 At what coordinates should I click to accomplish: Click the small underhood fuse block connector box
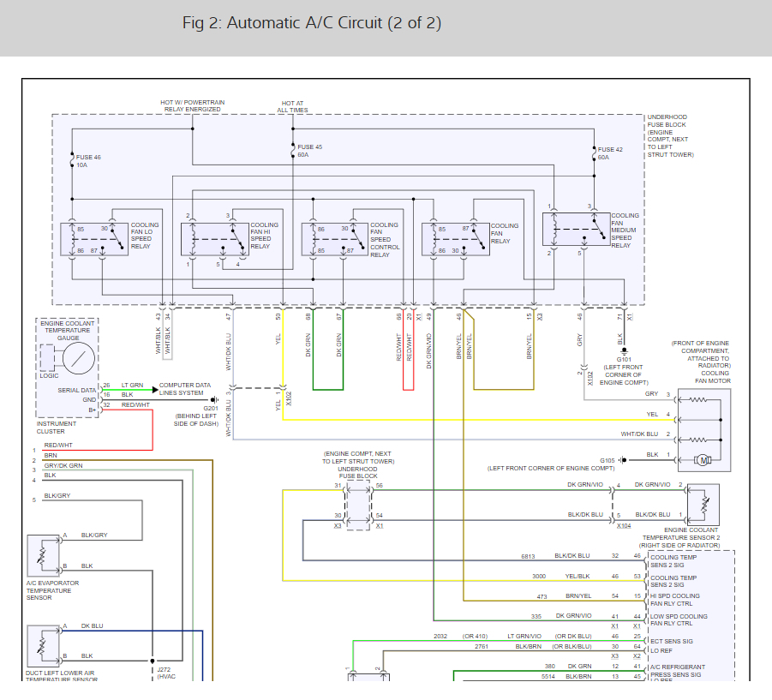[x=358, y=506]
